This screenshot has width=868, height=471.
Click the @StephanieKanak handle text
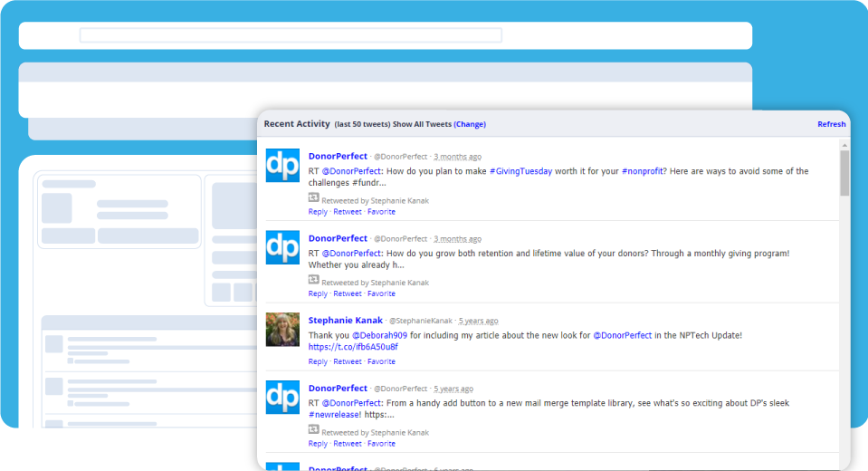421,321
